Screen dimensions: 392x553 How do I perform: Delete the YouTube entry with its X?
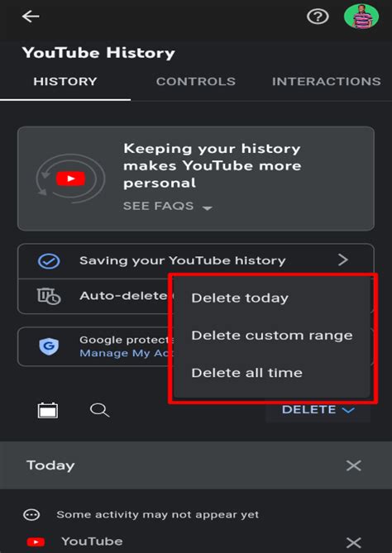[353, 542]
